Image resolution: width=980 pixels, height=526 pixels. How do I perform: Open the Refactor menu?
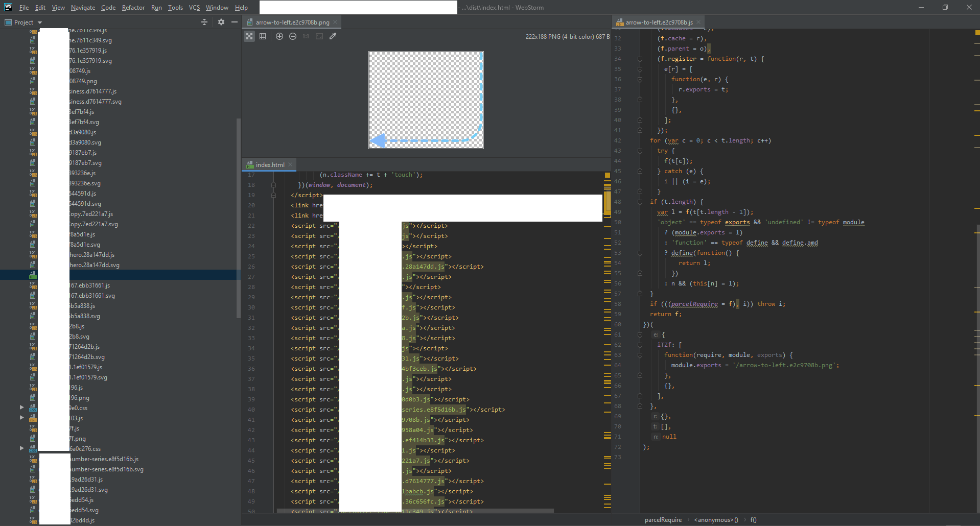pos(133,8)
